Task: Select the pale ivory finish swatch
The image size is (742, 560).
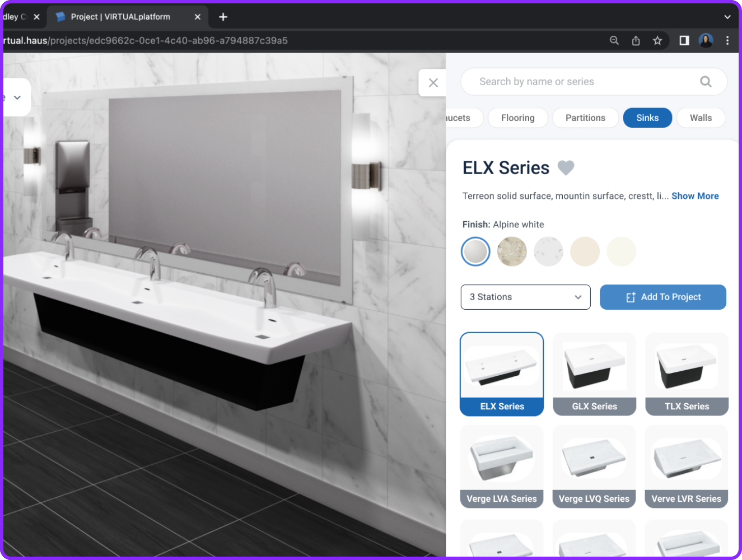Action: 621,251
